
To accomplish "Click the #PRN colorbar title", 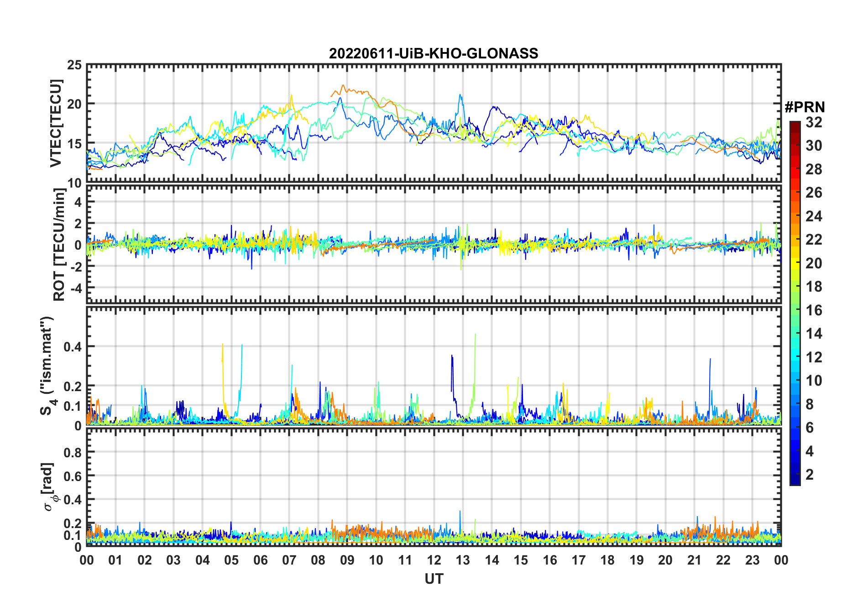I will (805, 107).
